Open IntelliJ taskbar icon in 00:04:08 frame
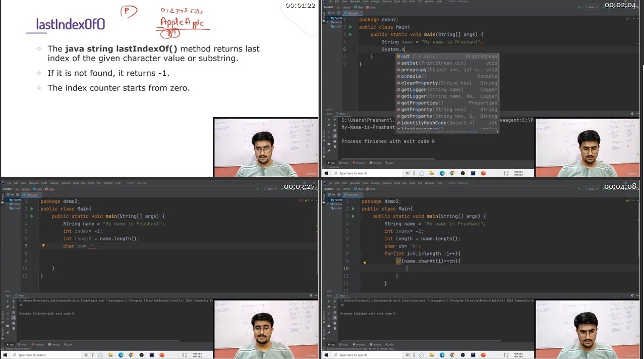The height and width of the screenshot is (359, 644). pos(473,355)
